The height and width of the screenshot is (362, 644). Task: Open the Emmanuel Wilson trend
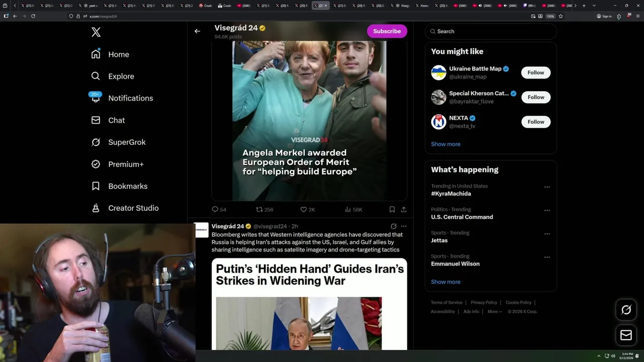pyautogui.click(x=455, y=264)
